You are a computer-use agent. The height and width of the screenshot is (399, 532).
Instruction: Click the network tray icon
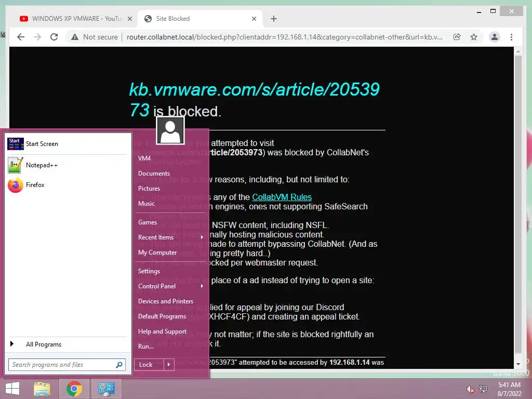pyautogui.click(x=483, y=389)
